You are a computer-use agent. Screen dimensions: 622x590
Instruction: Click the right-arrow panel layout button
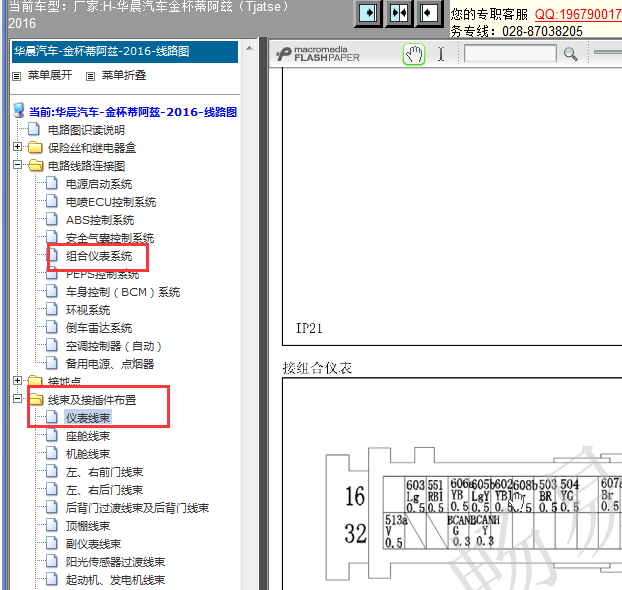pyautogui.click(x=369, y=13)
